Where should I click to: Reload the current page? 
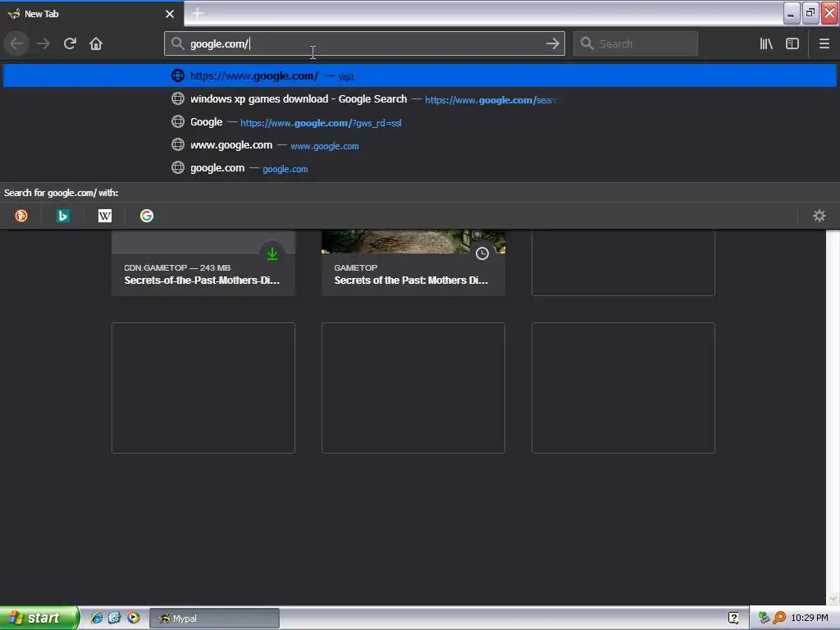(x=70, y=43)
